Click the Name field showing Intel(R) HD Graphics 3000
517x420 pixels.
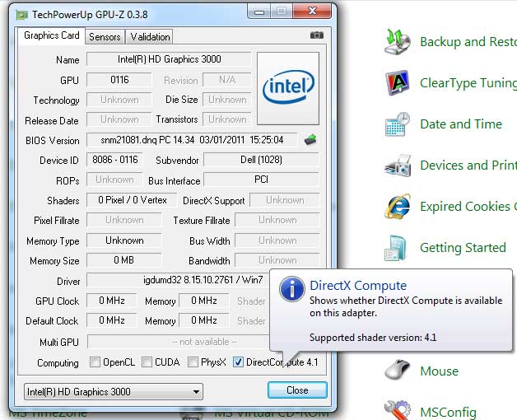(169, 59)
